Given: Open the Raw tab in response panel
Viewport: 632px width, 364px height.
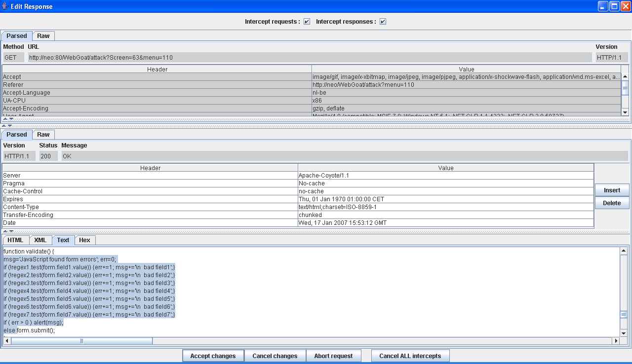Looking at the screenshot, I should pyautogui.click(x=43, y=135).
